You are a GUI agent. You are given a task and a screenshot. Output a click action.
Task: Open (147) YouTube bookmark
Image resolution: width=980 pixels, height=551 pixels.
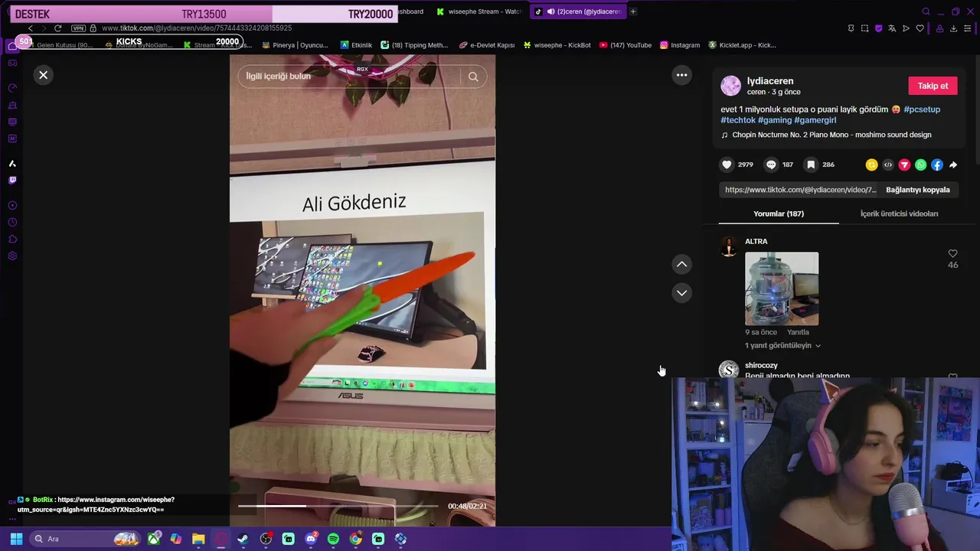(626, 45)
